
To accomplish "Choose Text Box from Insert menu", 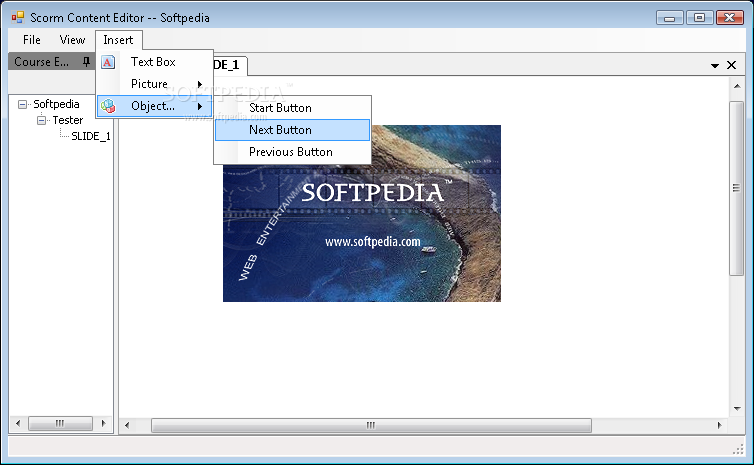I will click(x=155, y=62).
